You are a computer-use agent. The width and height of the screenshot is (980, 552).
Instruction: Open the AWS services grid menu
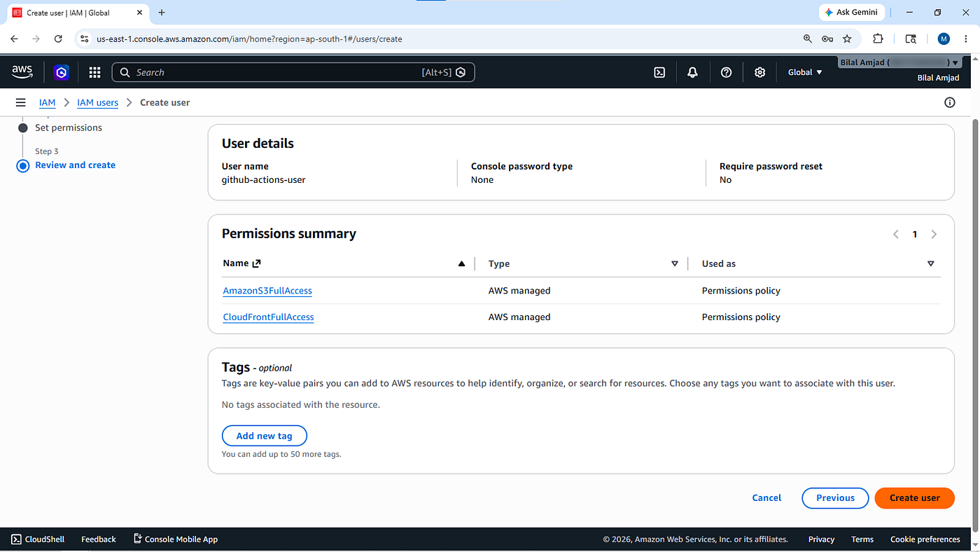point(95,72)
